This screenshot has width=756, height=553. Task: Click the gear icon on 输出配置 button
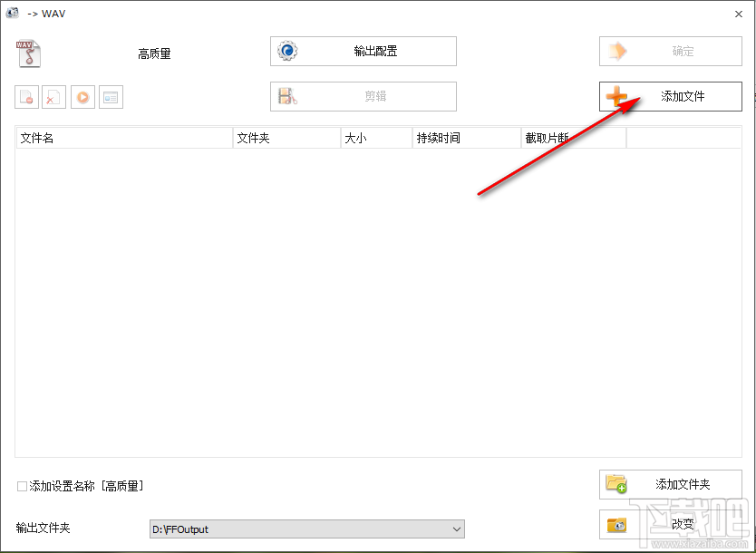(286, 51)
